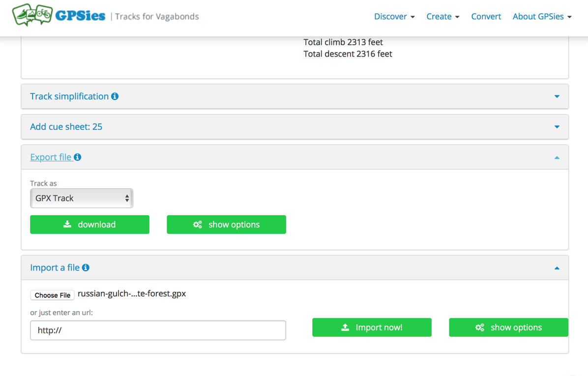This screenshot has width=588, height=376.
Task: Click the Total climb 2313 feet text
Action: (343, 42)
